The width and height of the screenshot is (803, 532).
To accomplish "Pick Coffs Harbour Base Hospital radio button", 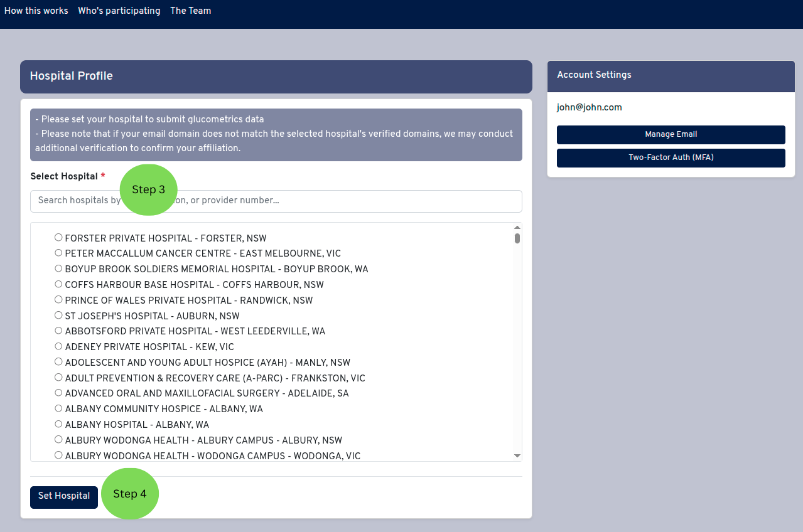I will pyautogui.click(x=58, y=284).
